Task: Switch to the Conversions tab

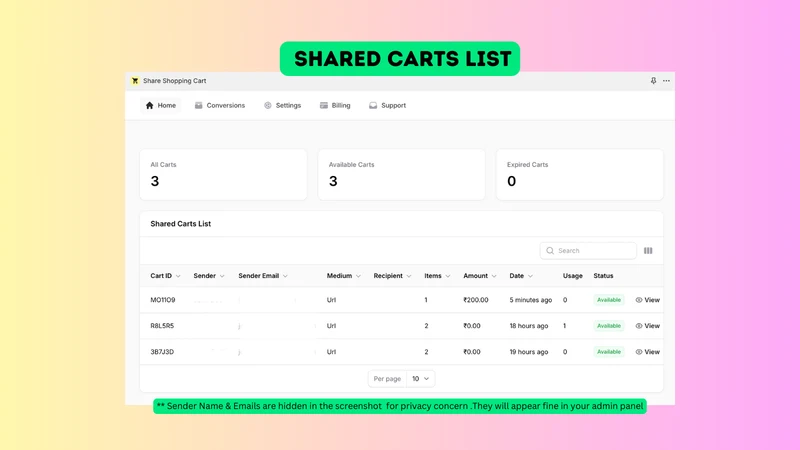Action: pos(220,105)
